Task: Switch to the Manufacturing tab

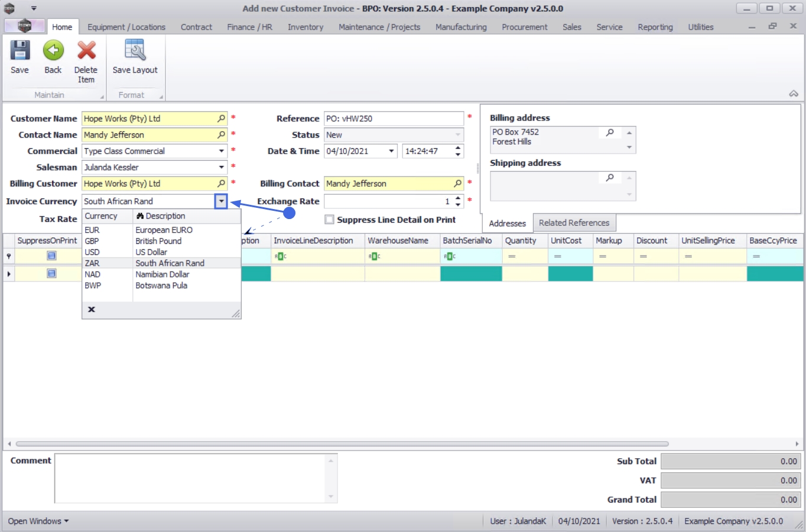Action: [x=461, y=27]
